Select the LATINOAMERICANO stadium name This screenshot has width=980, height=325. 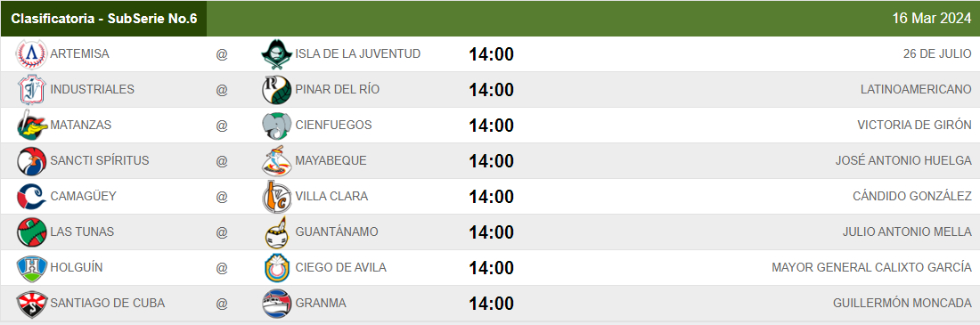(x=916, y=89)
